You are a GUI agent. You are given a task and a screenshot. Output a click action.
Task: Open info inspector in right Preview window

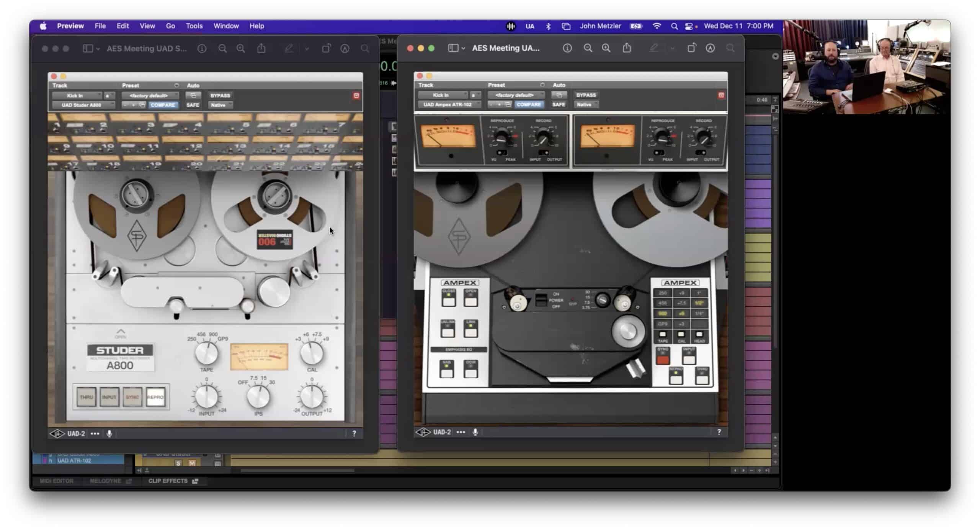click(x=567, y=48)
